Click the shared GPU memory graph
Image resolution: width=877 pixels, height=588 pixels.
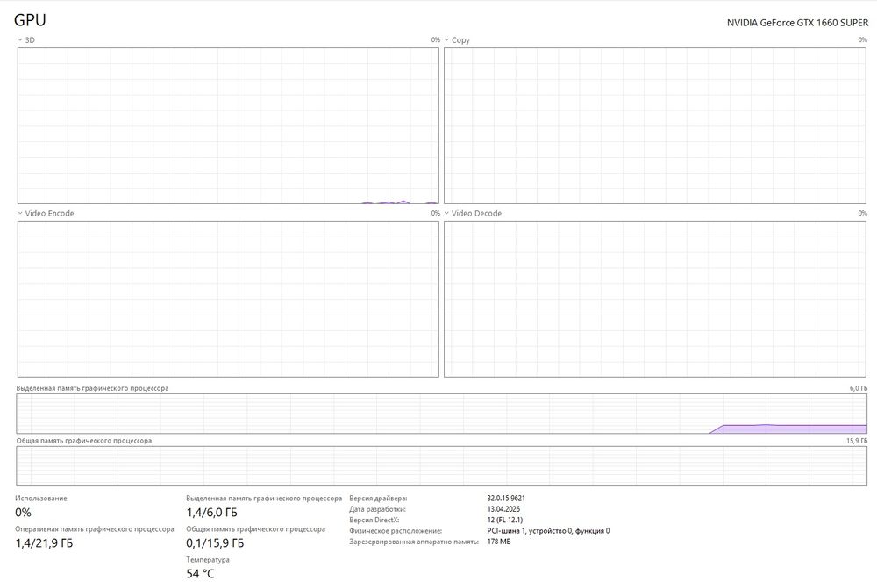click(442, 465)
